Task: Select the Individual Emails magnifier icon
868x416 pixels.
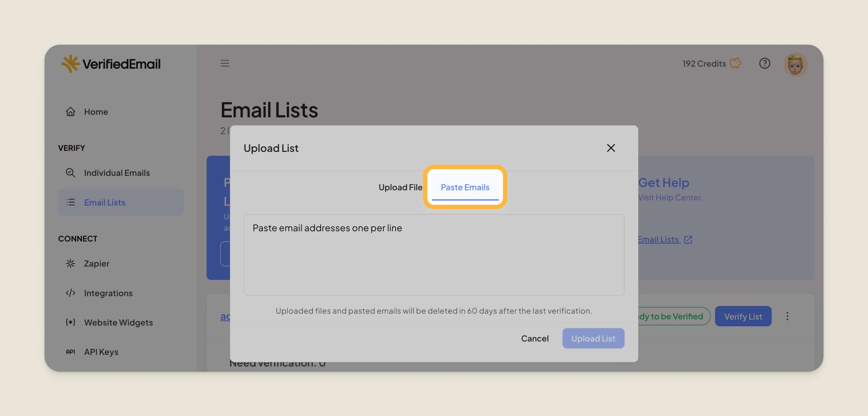Action: [71, 173]
